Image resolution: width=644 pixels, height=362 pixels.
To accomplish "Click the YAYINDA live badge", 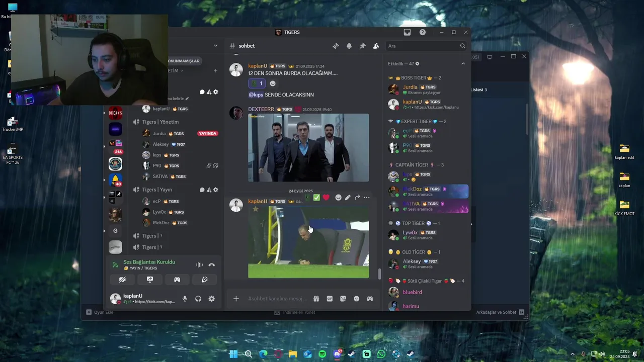I will pos(207,134).
